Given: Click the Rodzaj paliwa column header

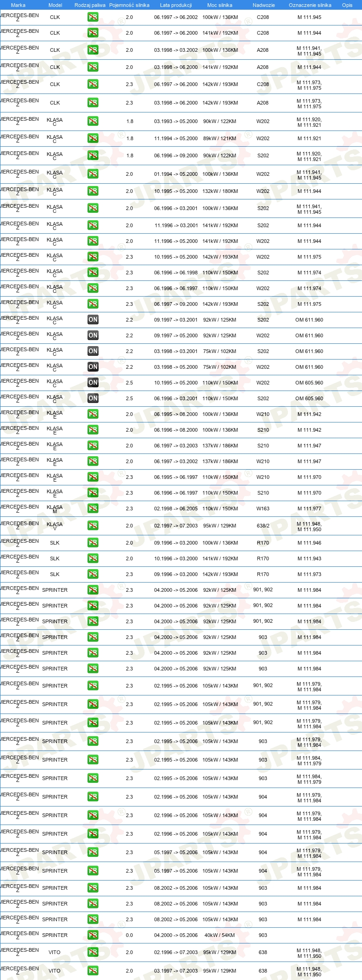Looking at the screenshot, I should (x=90, y=5).
